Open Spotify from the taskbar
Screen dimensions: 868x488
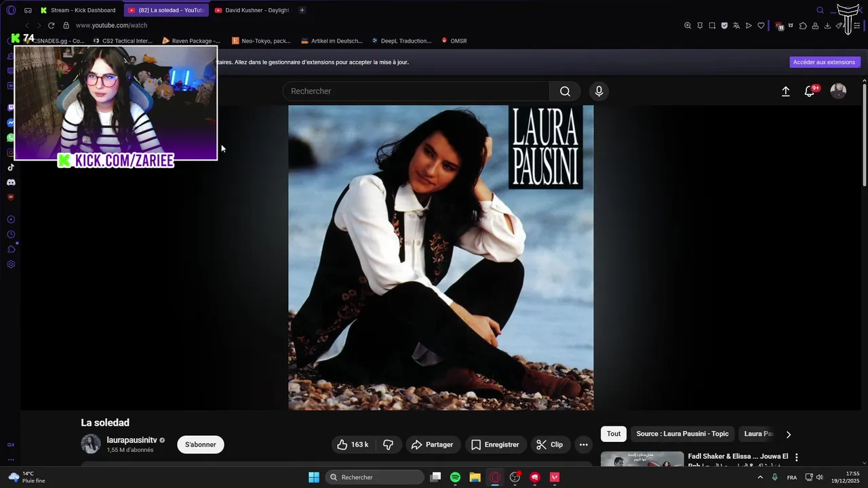coord(455,477)
